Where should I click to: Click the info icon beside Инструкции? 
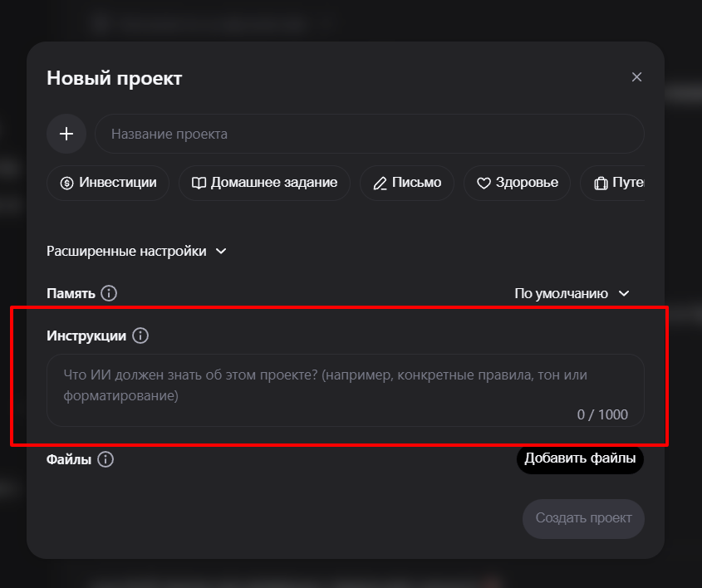pos(141,336)
